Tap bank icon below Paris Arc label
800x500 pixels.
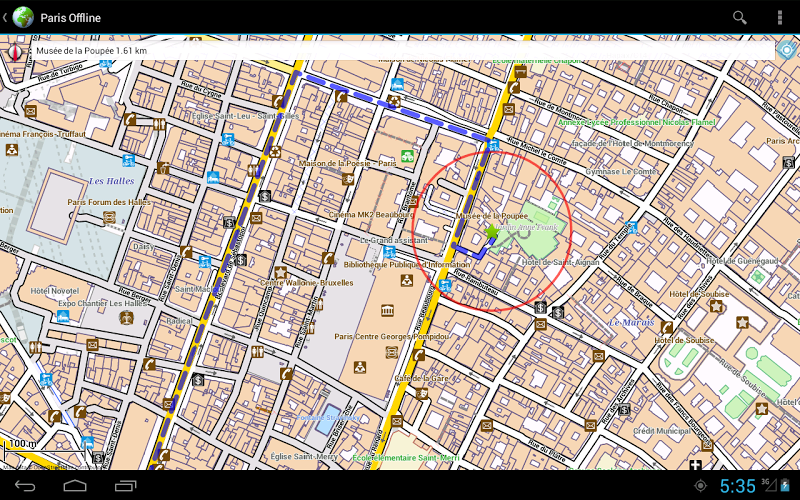click(788, 163)
